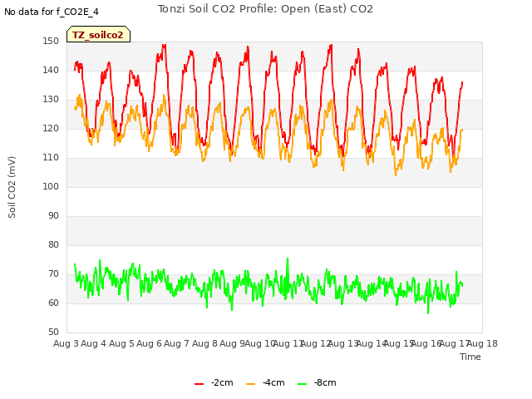Click the 'Aug 3' x-axis tick label
This screenshot has height=399, width=532.
click(x=66, y=343)
